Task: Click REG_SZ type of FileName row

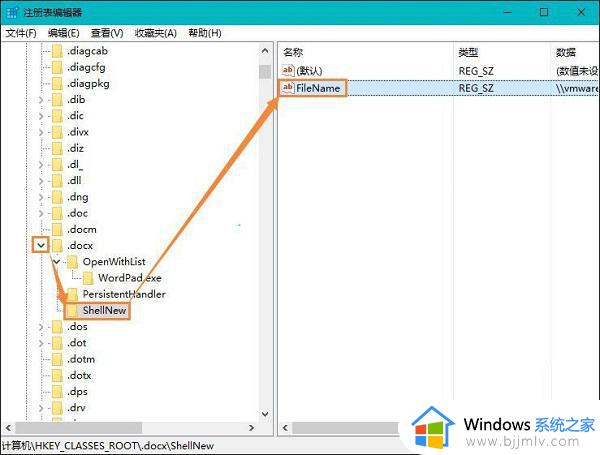Action: [476, 88]
